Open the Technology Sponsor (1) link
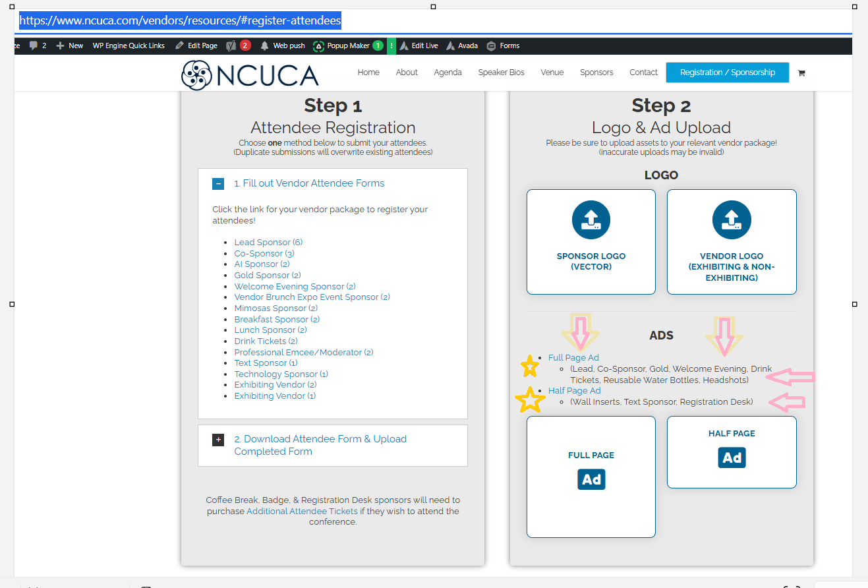This screenshot has width=868, height=588. 281,374
